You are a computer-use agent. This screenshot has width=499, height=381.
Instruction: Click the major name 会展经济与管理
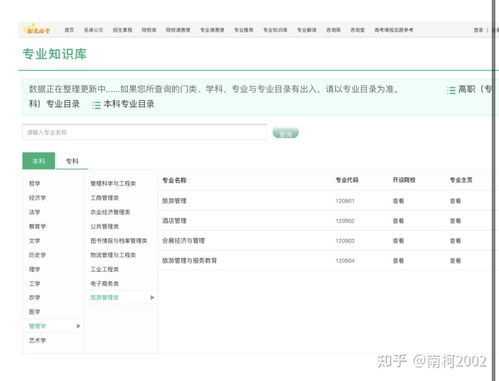183,241
